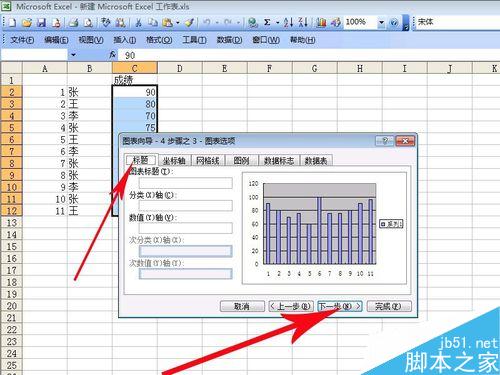Click the 上一步 back button
The width and height of the screenshot is (500, 375).
[x=291, y=306]
